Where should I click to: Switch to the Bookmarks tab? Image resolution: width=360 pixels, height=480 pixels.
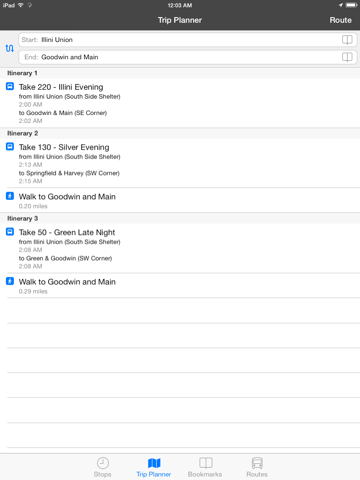point(205,467)
